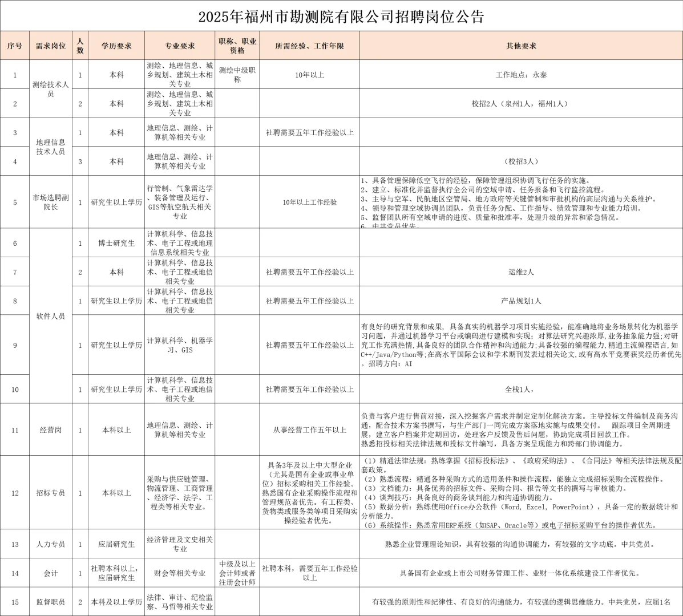Click the 专业要求 column header
683x616 pixels.
pos(180,45)
